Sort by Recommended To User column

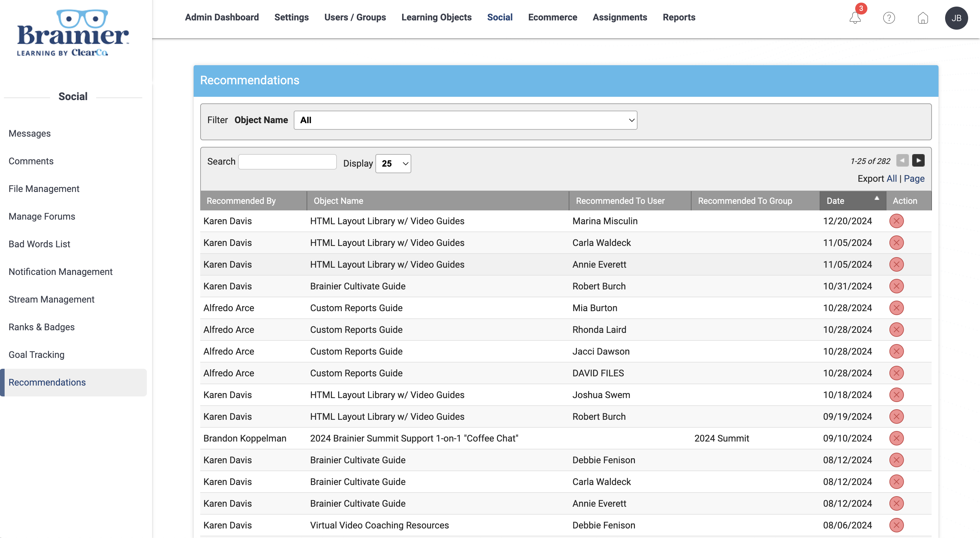[620, 201]
